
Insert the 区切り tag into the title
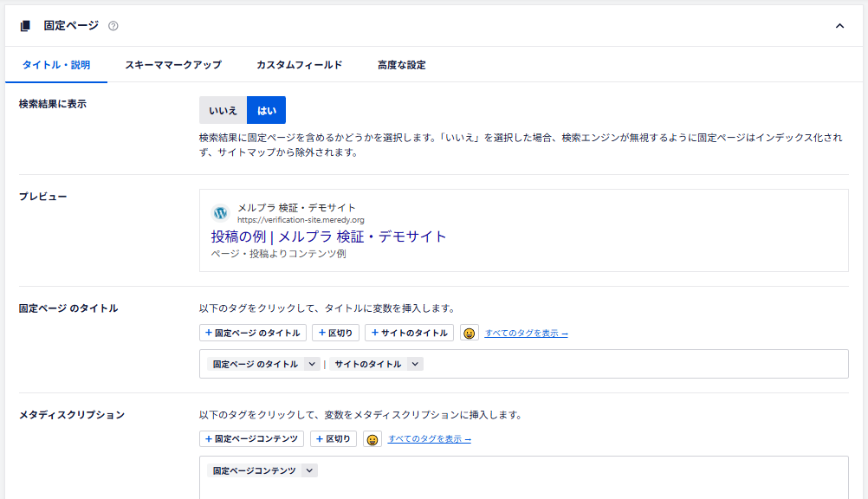[335, 333]
